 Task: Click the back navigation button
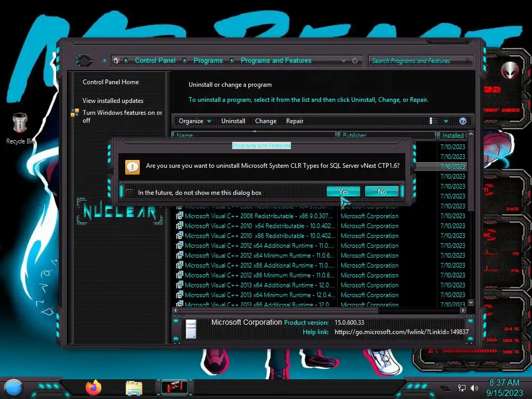coord(84,61)
